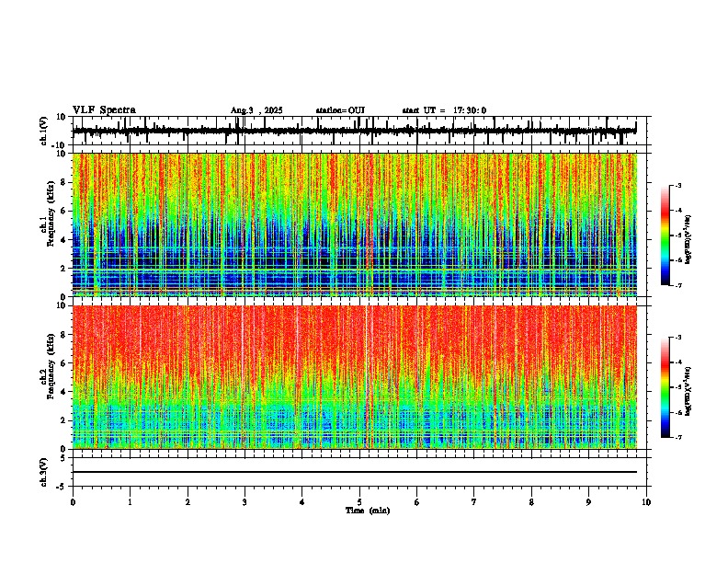Click time axis tick label "5"

pos(359,502)
